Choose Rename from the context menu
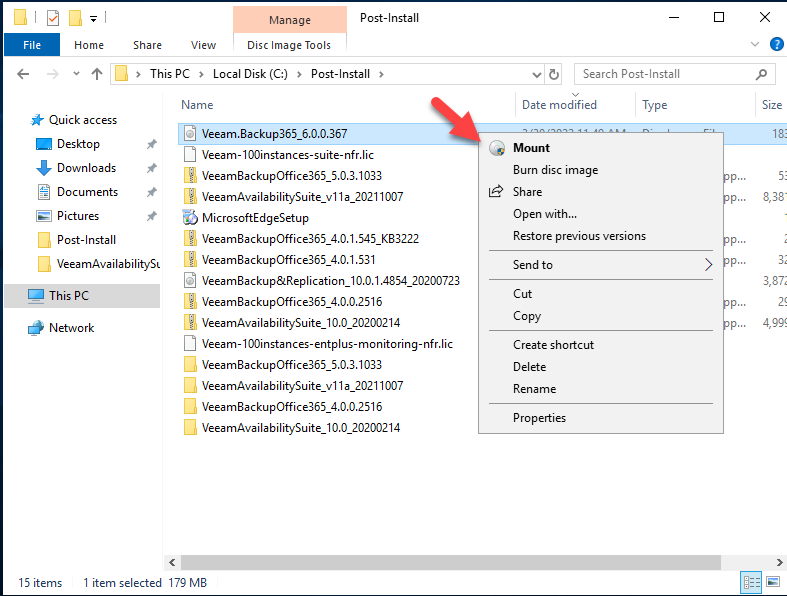The height and width of the screenshot is (596, 787). [x=600, y=389]
